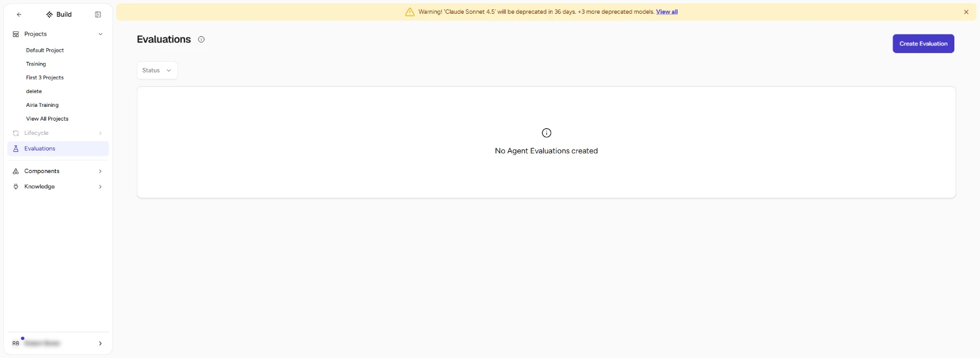The image size is (980, 358).
Task: Open the Status filter dropdown
Action: click(157, 71)
